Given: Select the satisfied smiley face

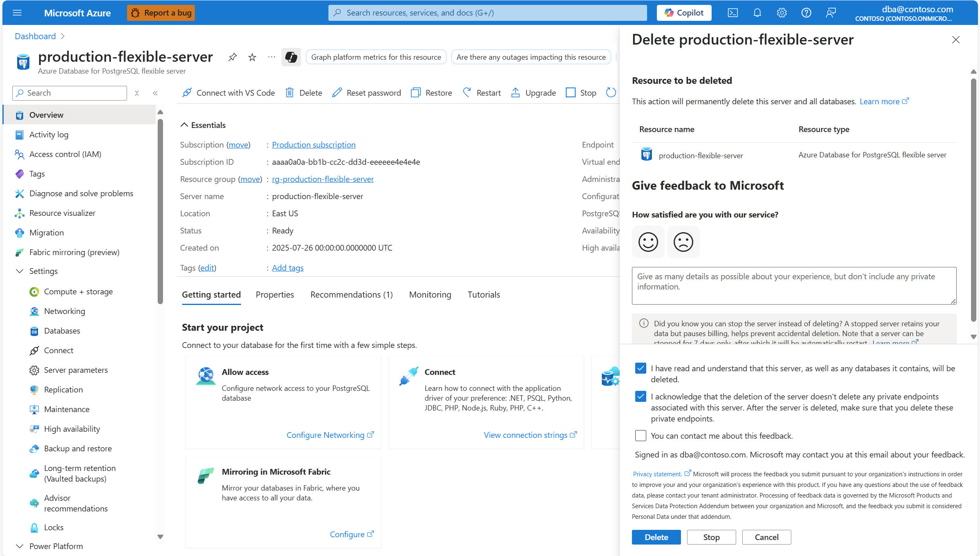Looking at the screenshot, I should coord(648,242).
